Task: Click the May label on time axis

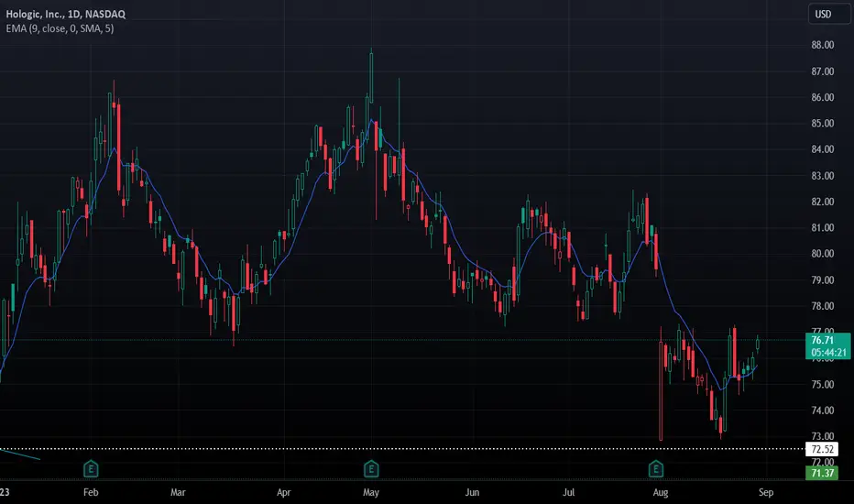Action: coord(371,493)
